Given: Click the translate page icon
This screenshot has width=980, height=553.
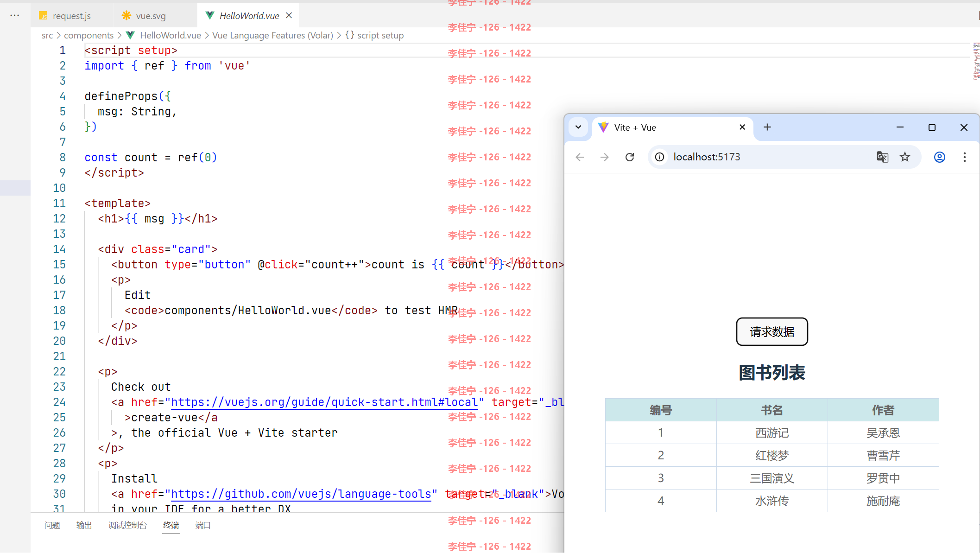Looking at the screenshot, I should (x=883, y=157).
